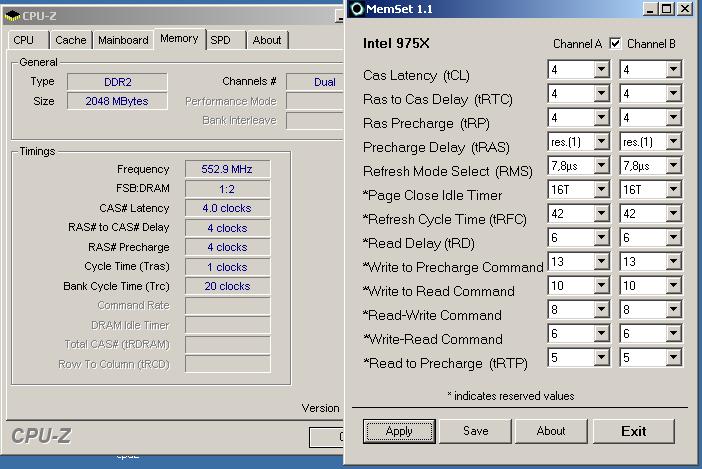Click the Frequency value 552.9 MHz
Image resolution: width=702 pixels, height=469 pixels.
[227, 169]
